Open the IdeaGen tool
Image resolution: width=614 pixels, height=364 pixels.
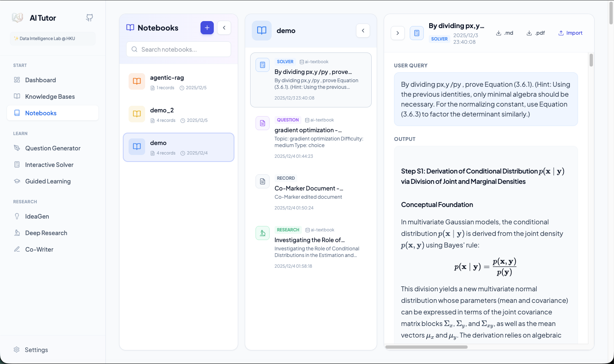38,216
